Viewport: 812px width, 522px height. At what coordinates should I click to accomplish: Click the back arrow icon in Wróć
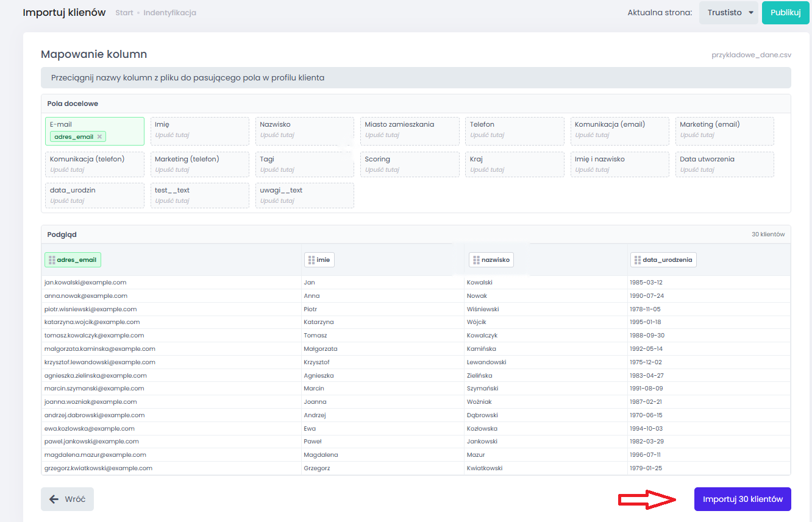(54, 499)
